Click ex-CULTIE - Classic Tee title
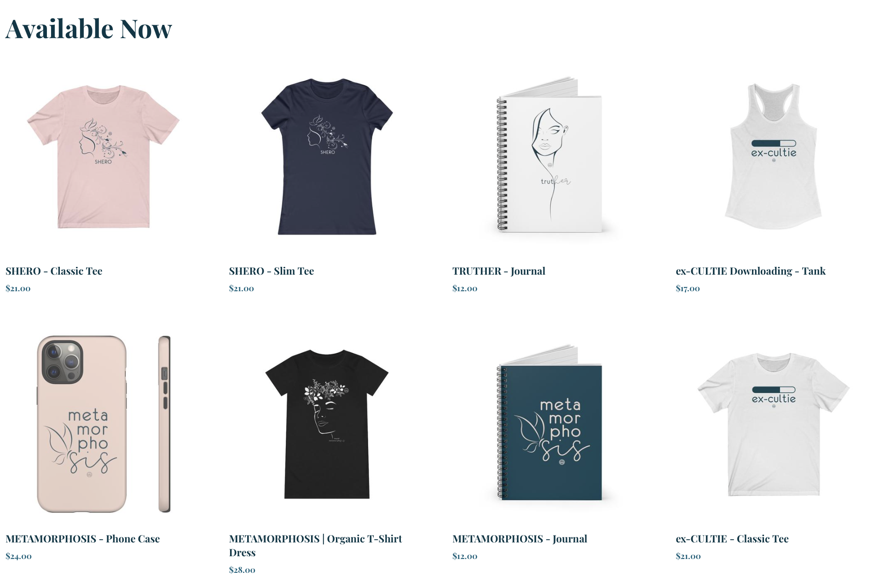The image size is (879, 588). click(x=732, y=539)
